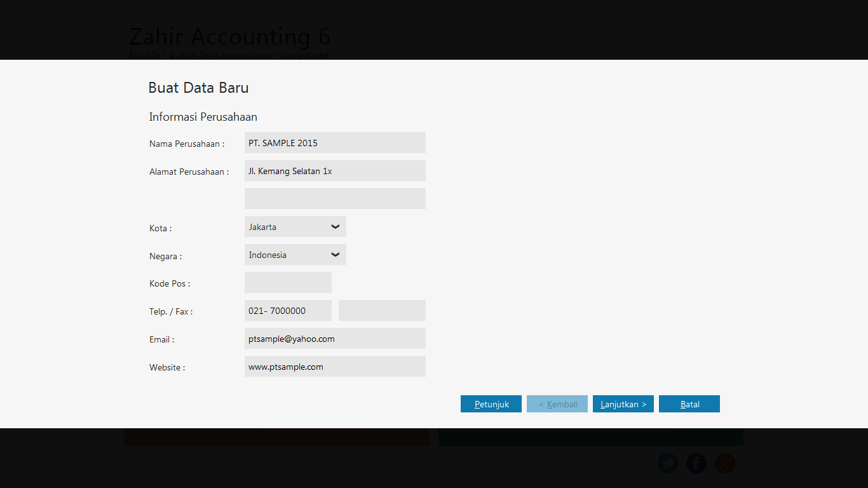868x488 pixels.
Task: Click the Twitter icon in the background window
Action: (x=668, y=463)
